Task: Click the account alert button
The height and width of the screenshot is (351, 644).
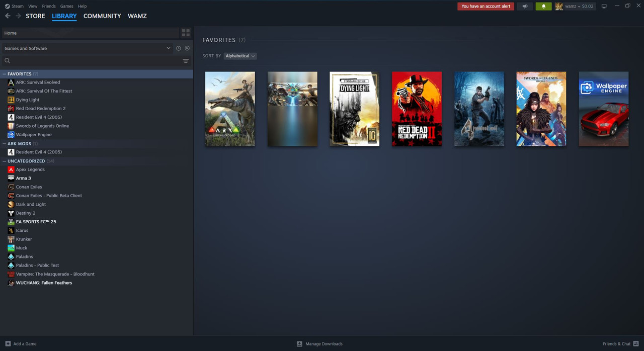Action: pyautogui.click(x=486, y=7)
